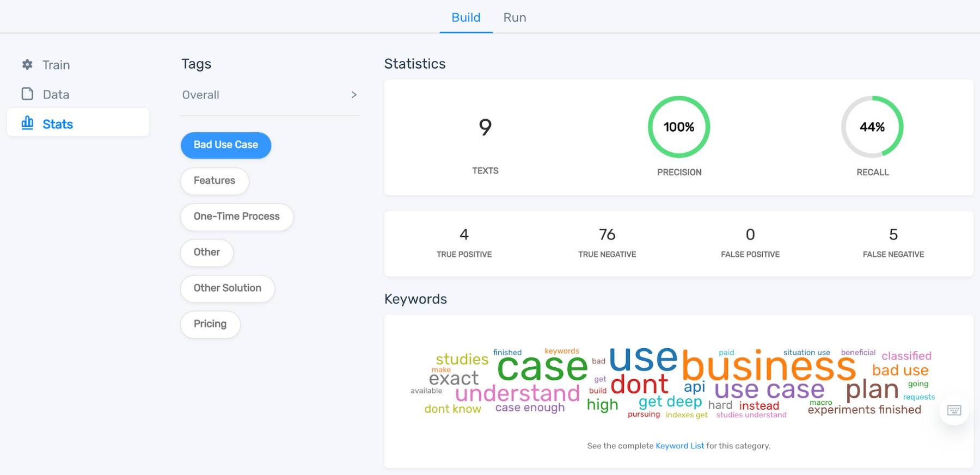Click the keyword 'pursuing'
The width and height of the screenshot is (980, 475).
(x=644, y=415)
